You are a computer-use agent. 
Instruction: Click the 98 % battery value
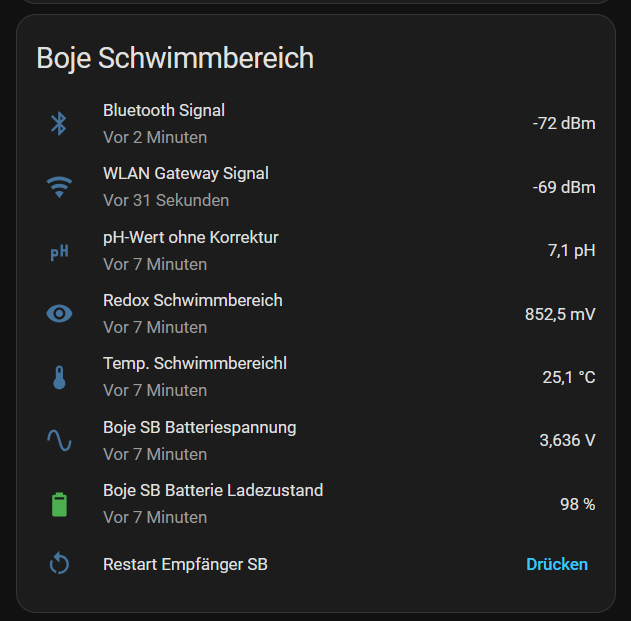pos(577,504)
